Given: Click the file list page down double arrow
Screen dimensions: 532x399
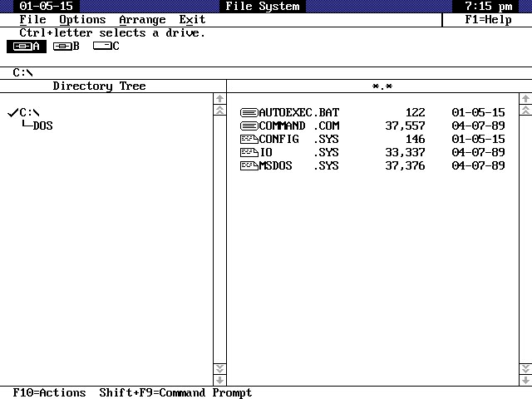Looking at the screenshot, I should [x=525, y=368].
